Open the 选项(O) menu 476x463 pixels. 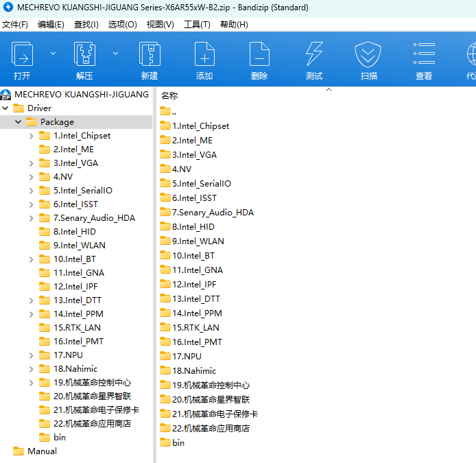coord(122,25)
